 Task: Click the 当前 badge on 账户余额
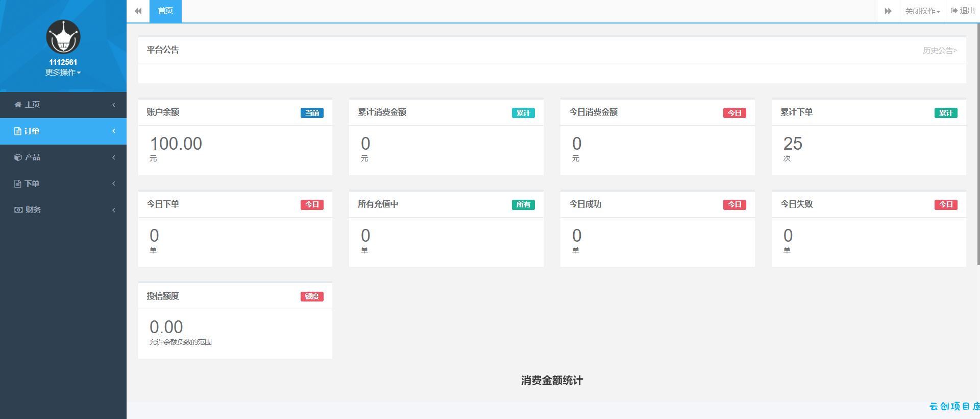[x=312, y=113]
